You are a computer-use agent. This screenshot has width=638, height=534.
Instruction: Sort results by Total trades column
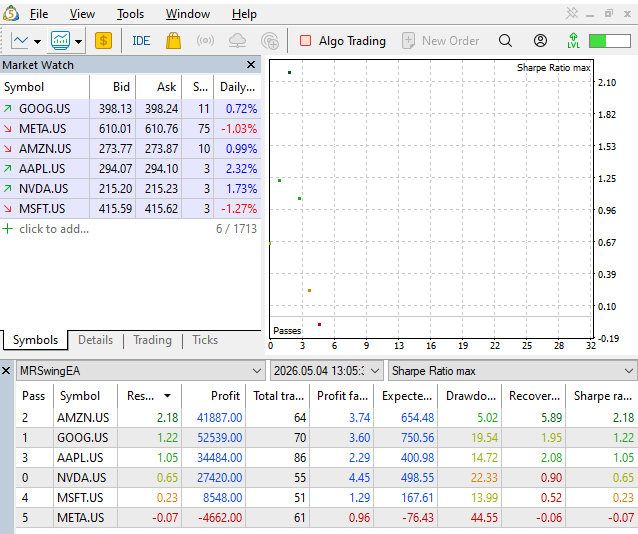pos(278,396)
